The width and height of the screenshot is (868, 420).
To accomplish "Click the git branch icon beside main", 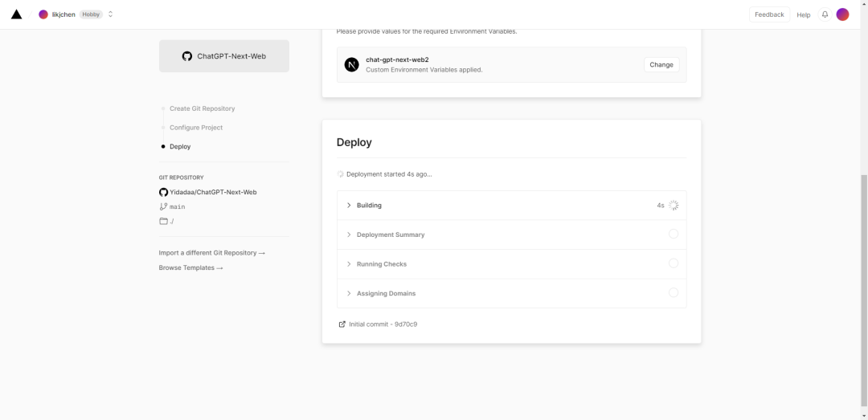I will click(x=163, y=207).
